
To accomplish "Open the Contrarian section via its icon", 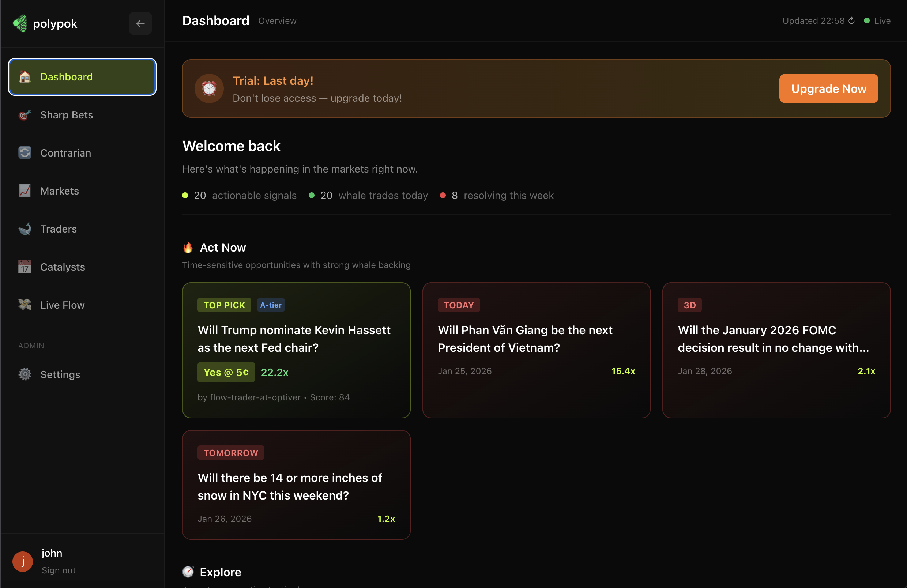I will pyautogui.click(x=25, y=152).
